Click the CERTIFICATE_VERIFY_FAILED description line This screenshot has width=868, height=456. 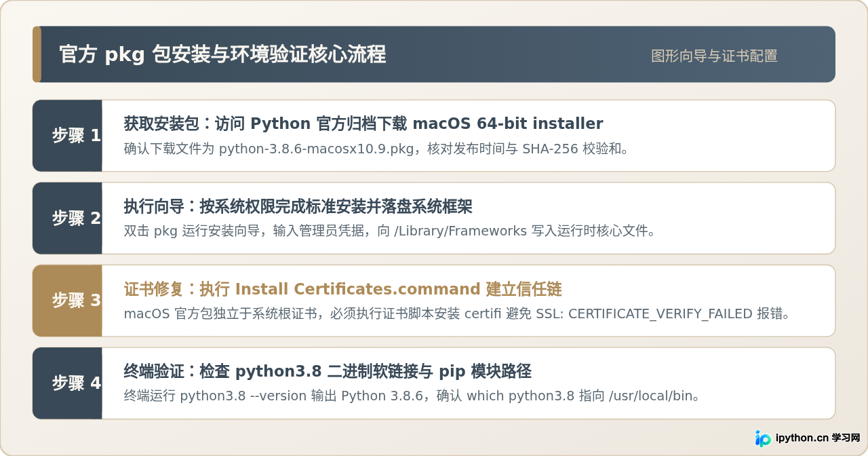(458, 314)
